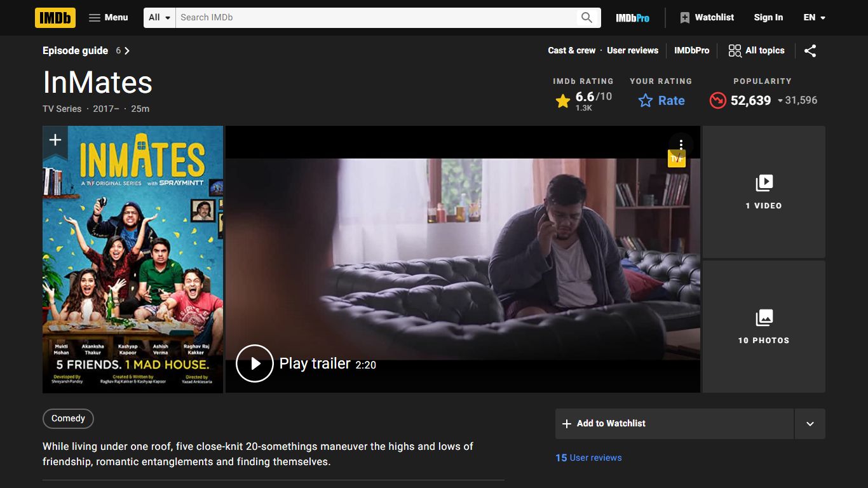Open the 6.6/10 IMDb rating details
Image resolution: width=868 pixels, height=488 pixels.
pyautogui.click(x=583, y=100)
